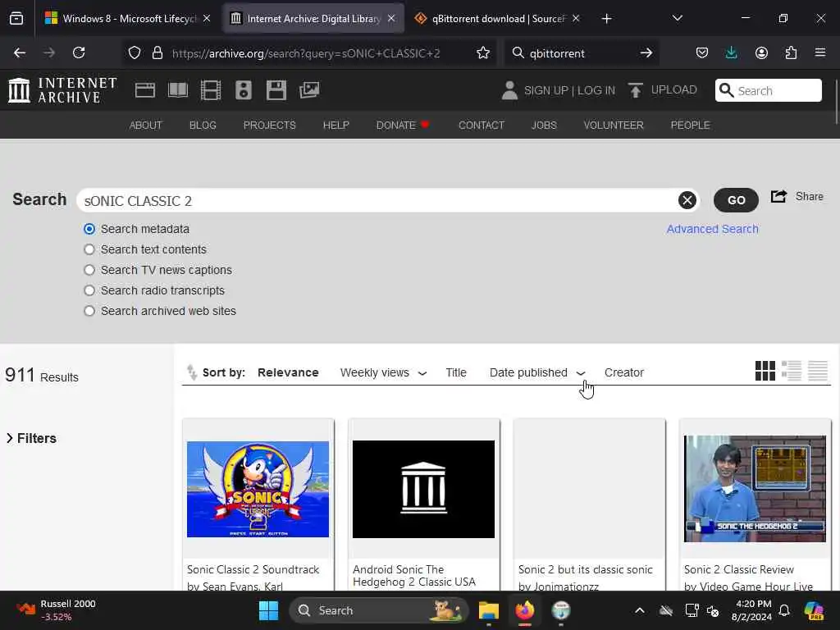
Task: Open the Images media icon
Action: click(x=309, y=90)
